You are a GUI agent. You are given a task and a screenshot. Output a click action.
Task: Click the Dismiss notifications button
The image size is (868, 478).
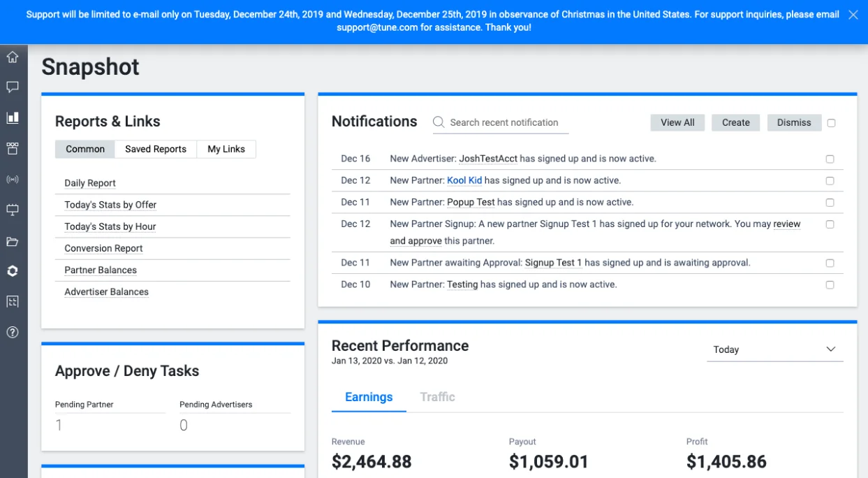[794, 122]
